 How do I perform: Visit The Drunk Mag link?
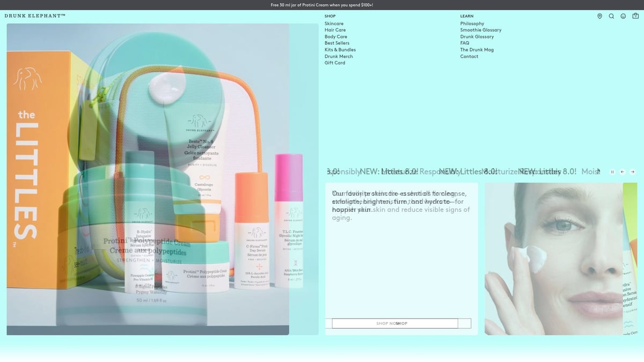tap(477, 50)
